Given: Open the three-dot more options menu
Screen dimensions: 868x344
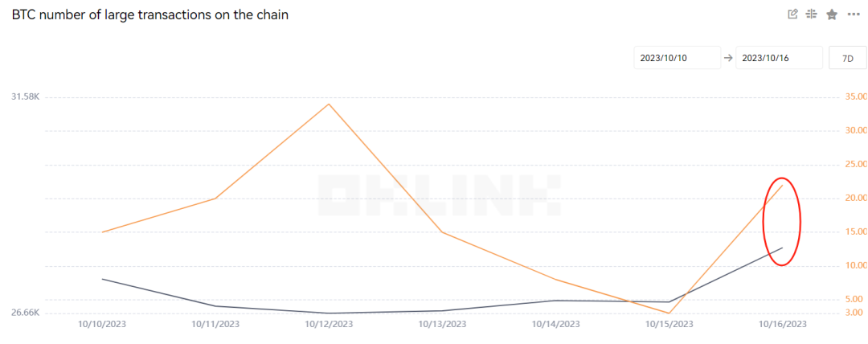Looking at the screenshot, I should click(x=853, y=14).
